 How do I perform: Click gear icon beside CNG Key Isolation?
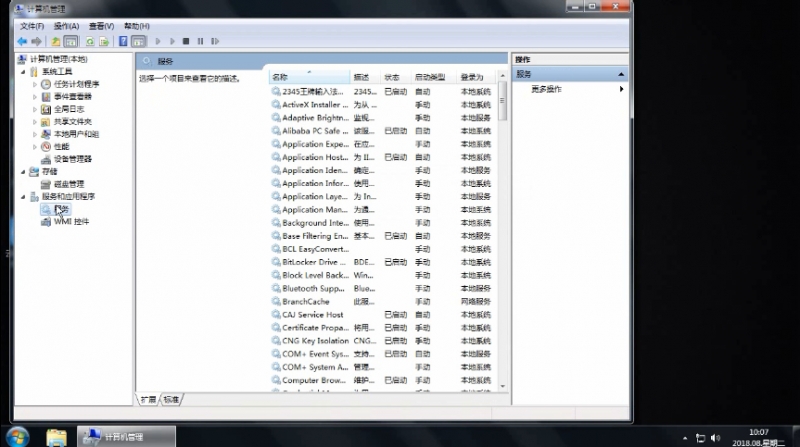[x=276, y=341]
